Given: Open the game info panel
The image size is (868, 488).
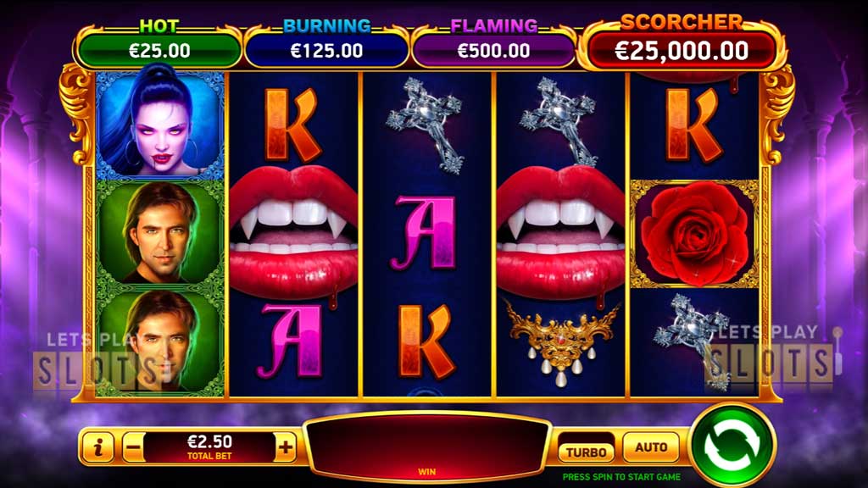Looking at the screenshot, I should pos(98,447).
